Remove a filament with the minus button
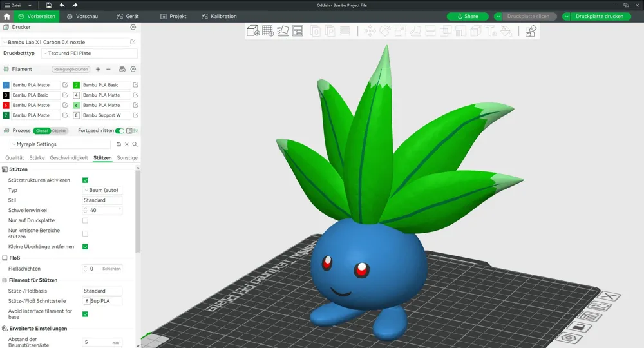644x348 pixels. tap(108, 69)
